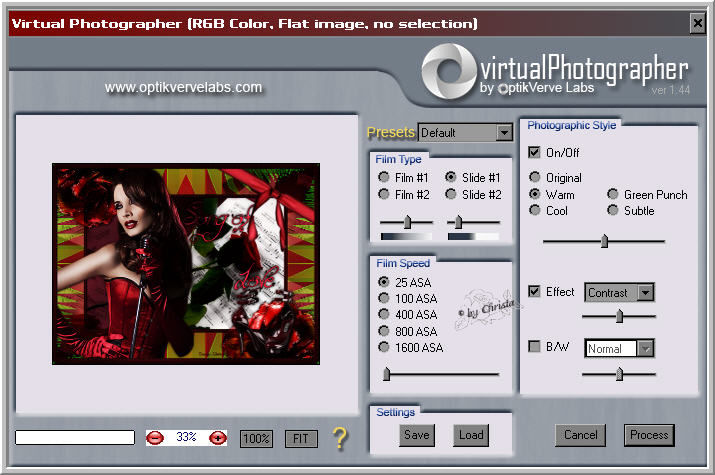Select the Slide #2 film type
This screenshot has height=475, width=715.
pyautogui.click(x=451, y=194)
